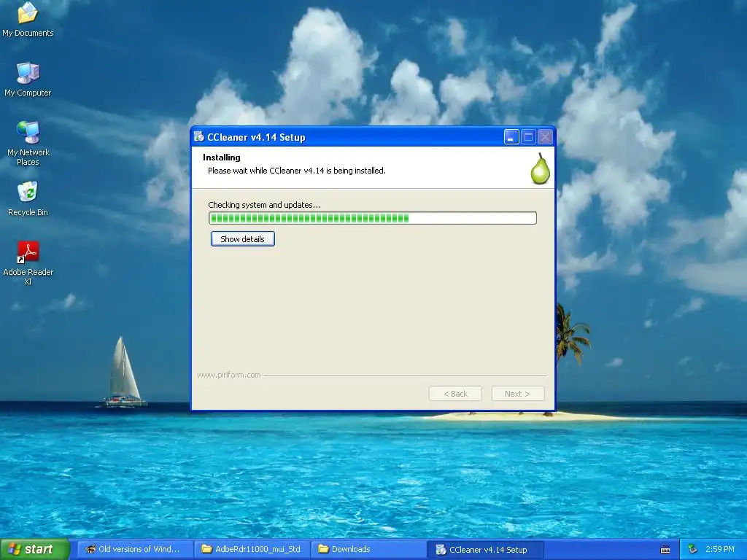Click the CCleaner setup title bar icon
This screenshot has width=747, height=560.
click(198, 136)
